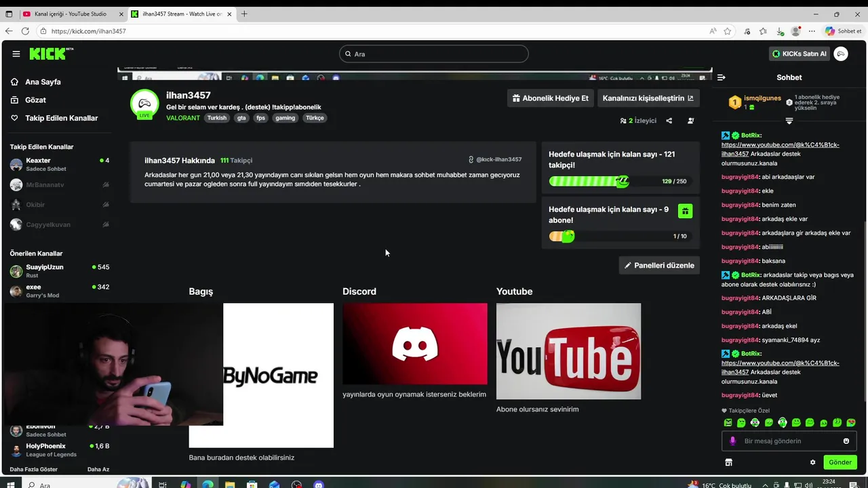Open the first BotRix YouTube link in chat
The width and height of the screenshot is (868, 488).
click(780, 149)
